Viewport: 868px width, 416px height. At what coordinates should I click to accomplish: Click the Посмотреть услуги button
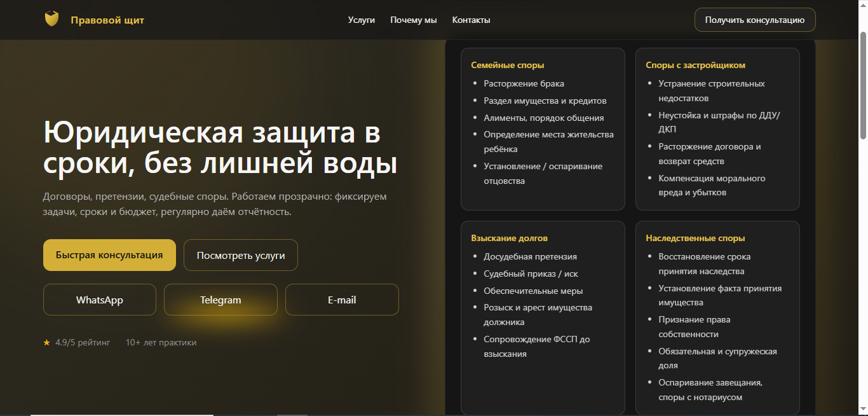241,255
